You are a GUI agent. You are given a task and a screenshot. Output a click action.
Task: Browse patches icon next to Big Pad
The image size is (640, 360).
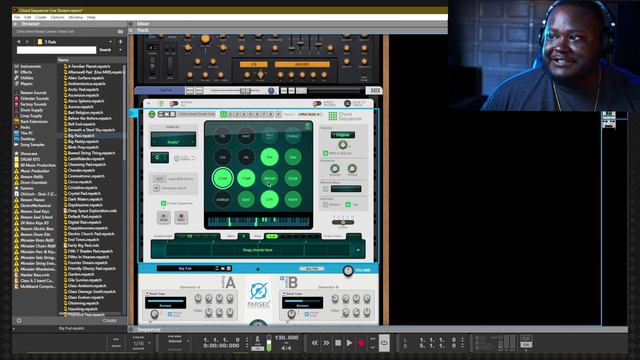pos(223,269)
